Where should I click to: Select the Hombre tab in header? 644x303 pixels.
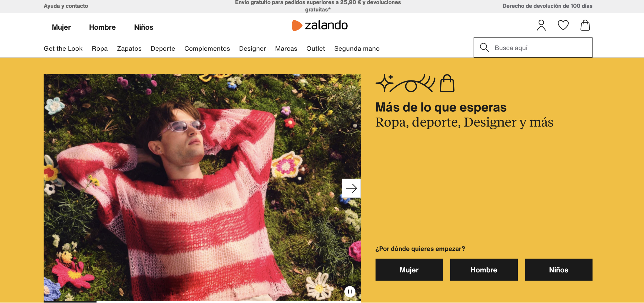point(102,27)
